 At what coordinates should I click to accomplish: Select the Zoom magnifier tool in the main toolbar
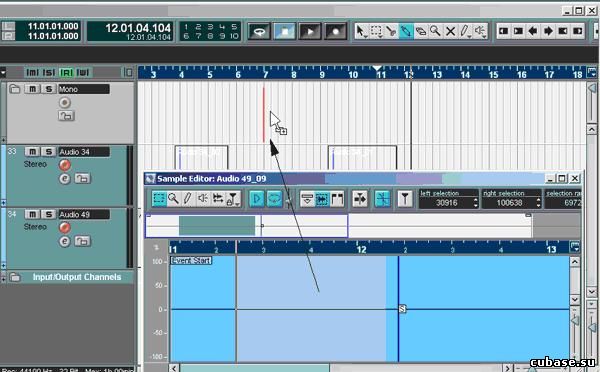click(x=435, y=31)
